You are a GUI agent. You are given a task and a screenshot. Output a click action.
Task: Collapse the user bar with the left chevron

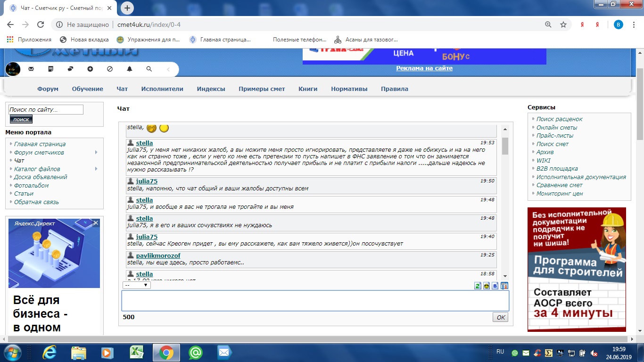pyautogui.click(x=168, y=69)
